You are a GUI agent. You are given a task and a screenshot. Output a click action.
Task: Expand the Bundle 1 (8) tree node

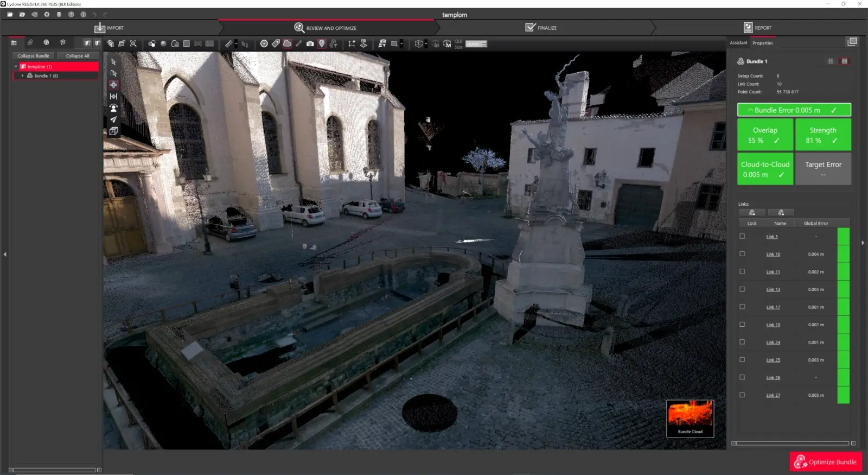[22, 76]
